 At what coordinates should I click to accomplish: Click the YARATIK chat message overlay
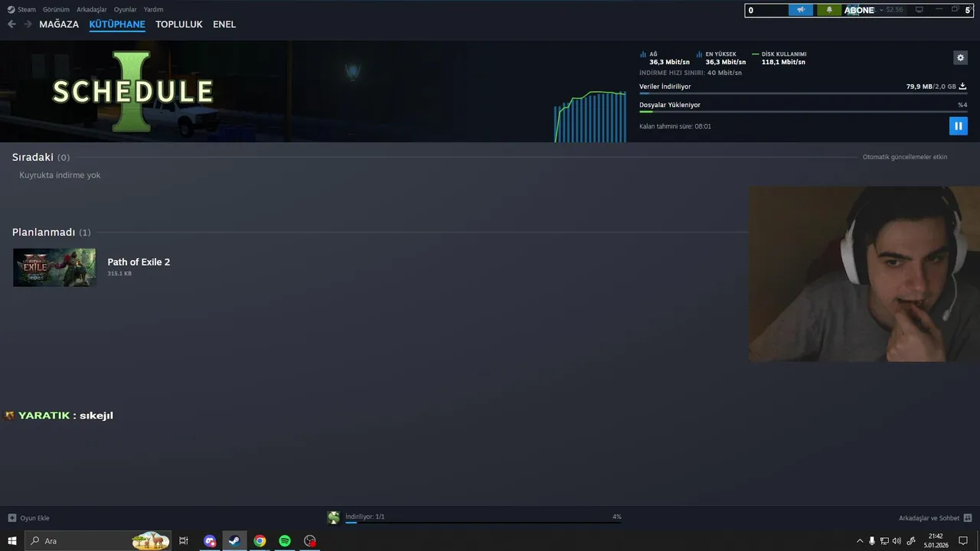click(59, 416)
